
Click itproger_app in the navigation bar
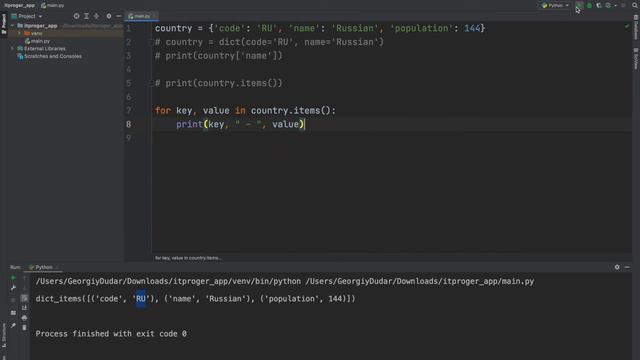coord(19,5)
